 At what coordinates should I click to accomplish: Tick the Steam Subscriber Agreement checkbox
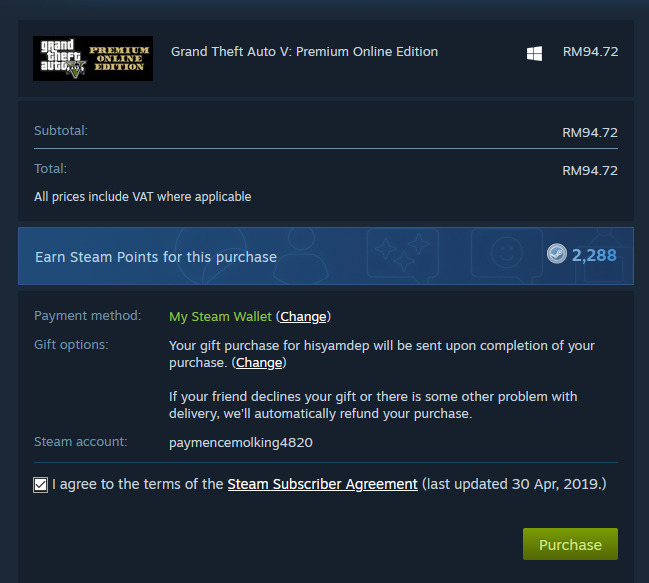click(x=41, y=485)
